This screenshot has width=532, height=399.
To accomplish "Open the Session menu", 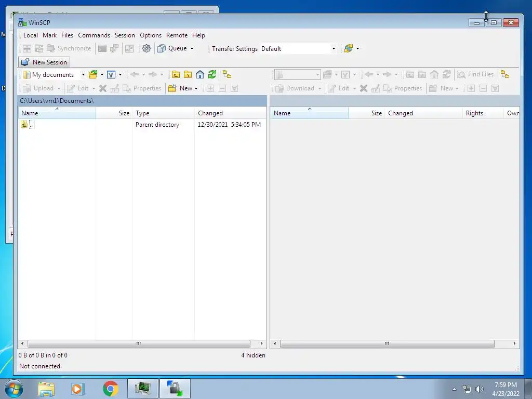I will [125, 35].
